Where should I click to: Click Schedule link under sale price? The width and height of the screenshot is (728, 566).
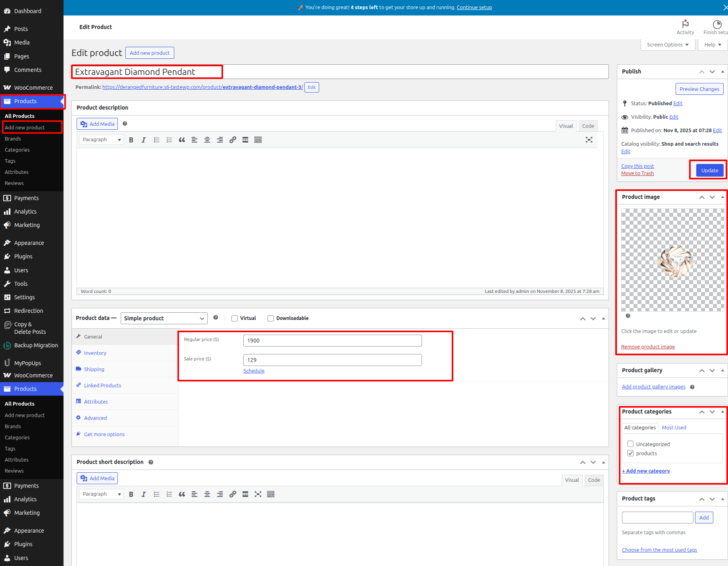[x=254, y=371]
